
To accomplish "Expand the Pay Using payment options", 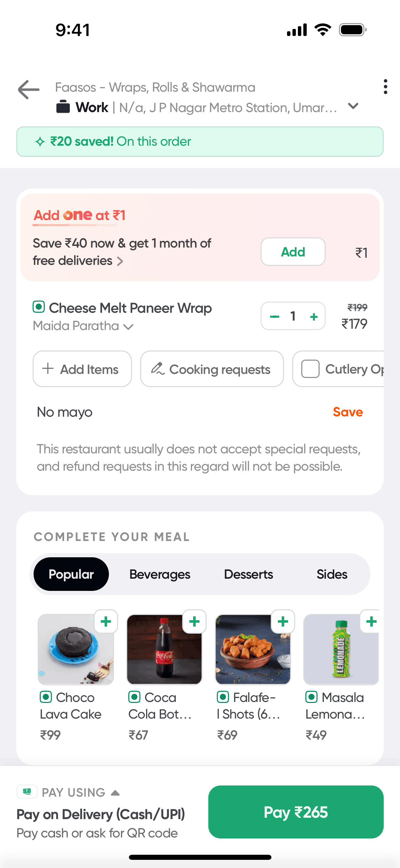I will pos(115,793).
